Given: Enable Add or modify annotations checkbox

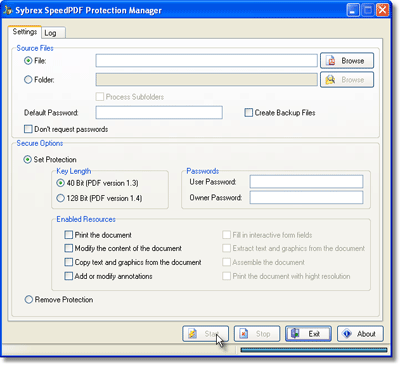Looking at the screenshot, I should pos(68,276).
